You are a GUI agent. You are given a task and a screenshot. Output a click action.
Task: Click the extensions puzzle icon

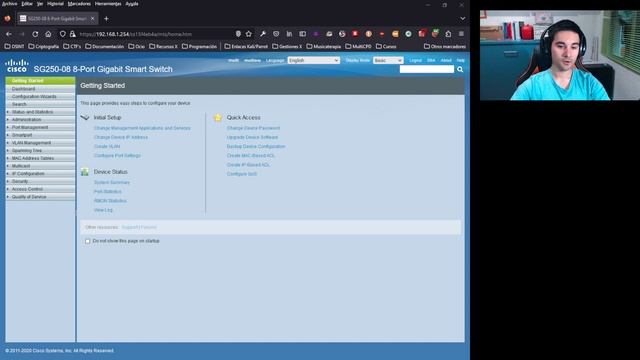click(448, 34)
